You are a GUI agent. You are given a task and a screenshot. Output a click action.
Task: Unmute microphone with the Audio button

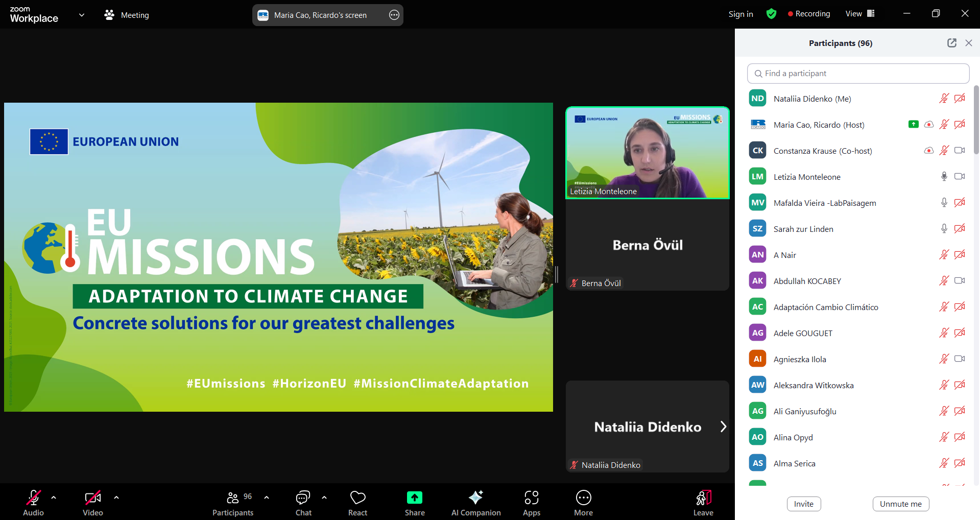pos(33,503)
